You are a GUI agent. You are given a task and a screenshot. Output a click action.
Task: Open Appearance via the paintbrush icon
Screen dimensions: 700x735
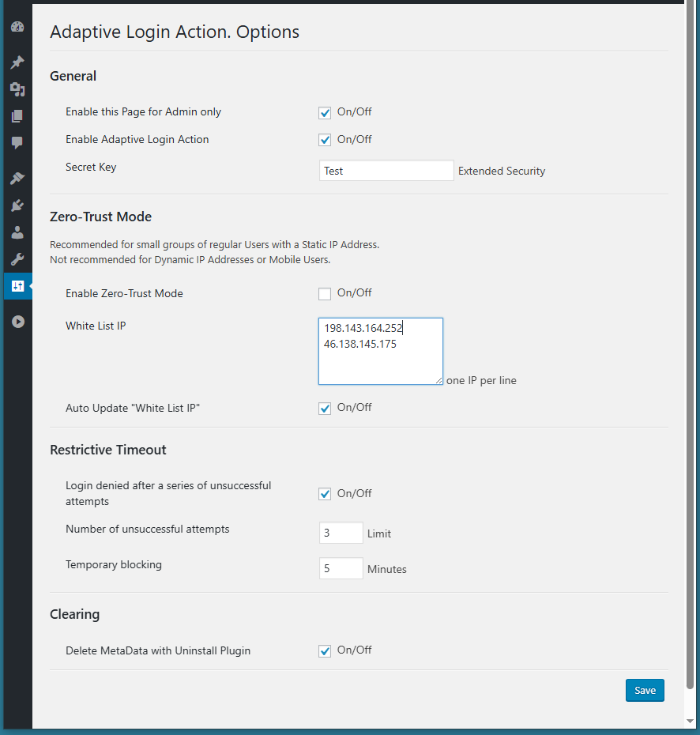point(17,179)
